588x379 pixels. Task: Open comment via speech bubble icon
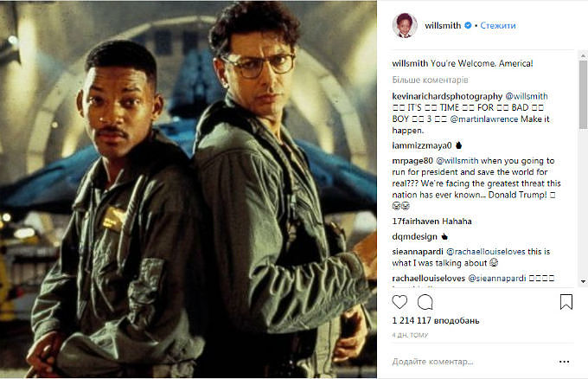tap(425, 302)
